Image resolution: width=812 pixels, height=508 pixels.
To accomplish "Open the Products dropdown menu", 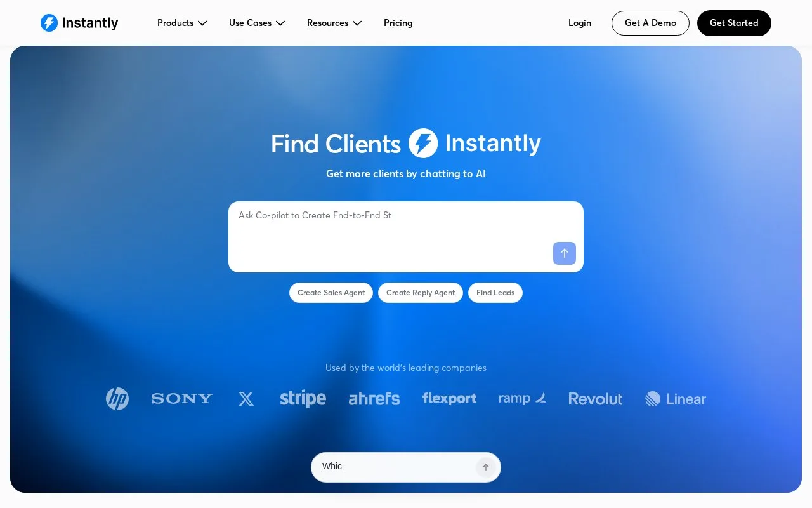I will 182,23.
